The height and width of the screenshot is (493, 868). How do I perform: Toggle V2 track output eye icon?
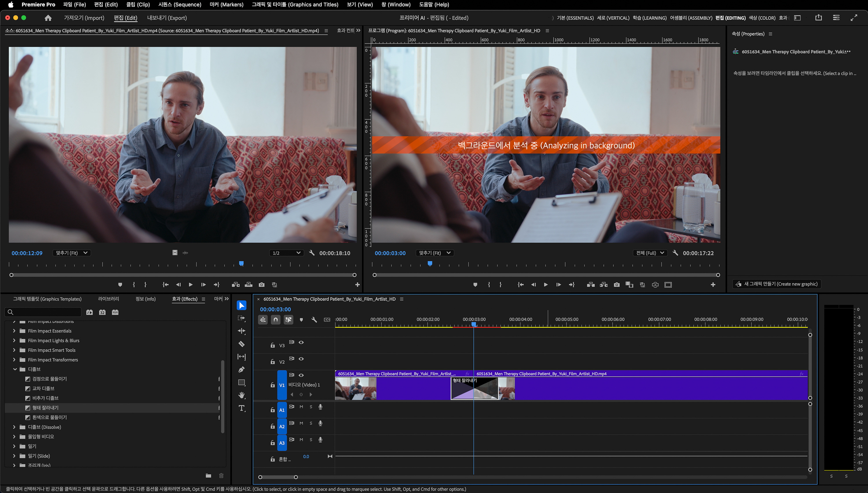301,359
